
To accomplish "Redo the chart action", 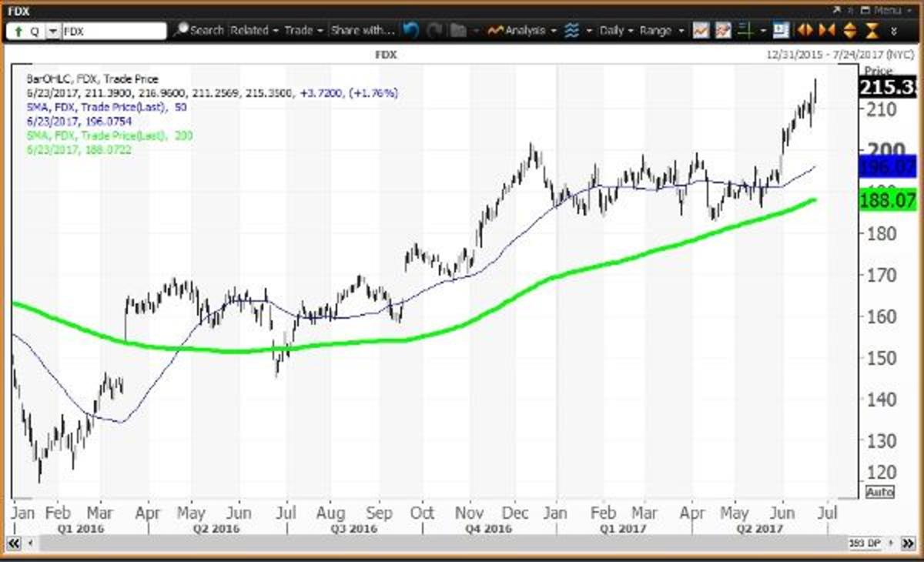I will tap(435, 30).
